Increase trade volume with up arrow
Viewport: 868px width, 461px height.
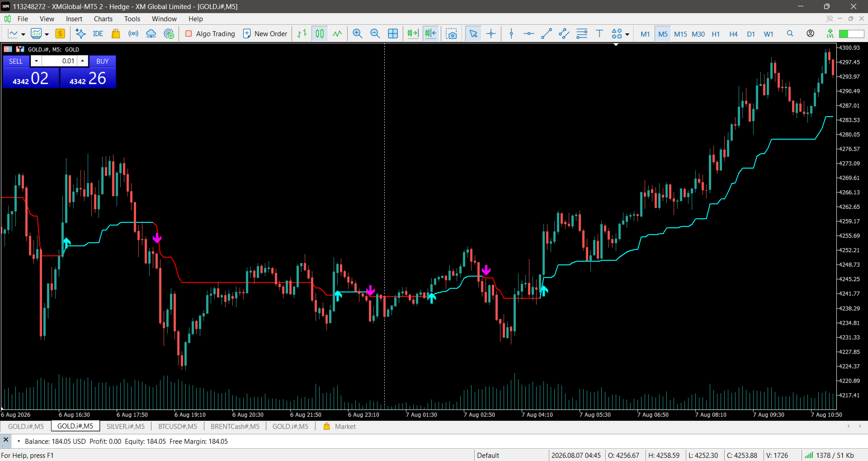click(x=82, y=61)
